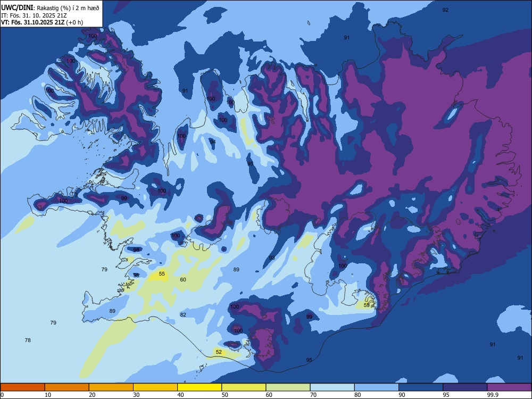Click the legend label '20'
This screenshot has width=532, height=399.
click(92, 395)
